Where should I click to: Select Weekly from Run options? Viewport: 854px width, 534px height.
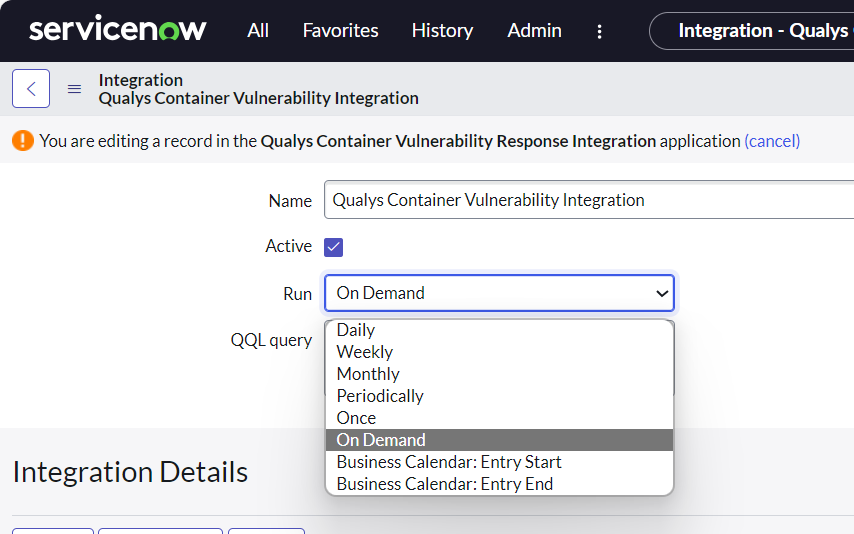tap(499, 352)
